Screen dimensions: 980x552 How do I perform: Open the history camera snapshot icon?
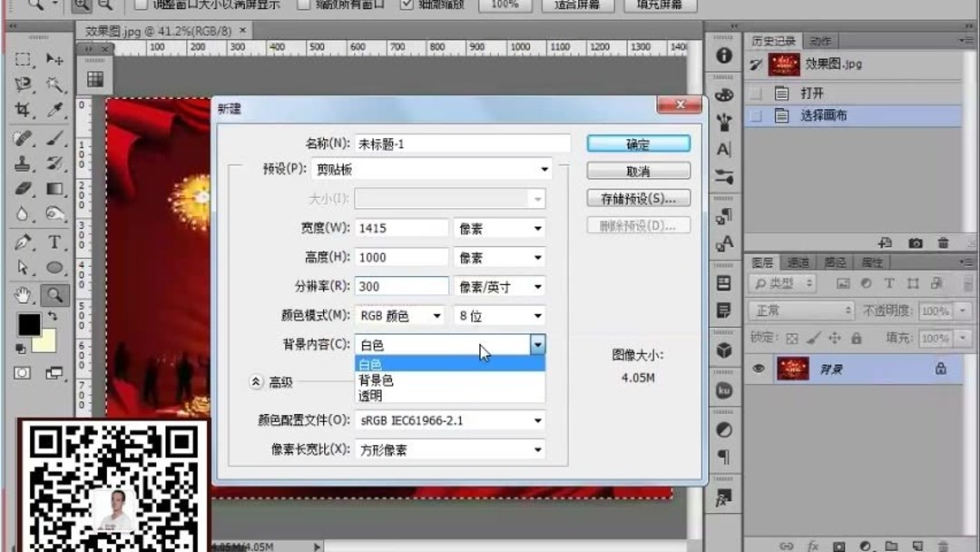[x=916, y=242]
